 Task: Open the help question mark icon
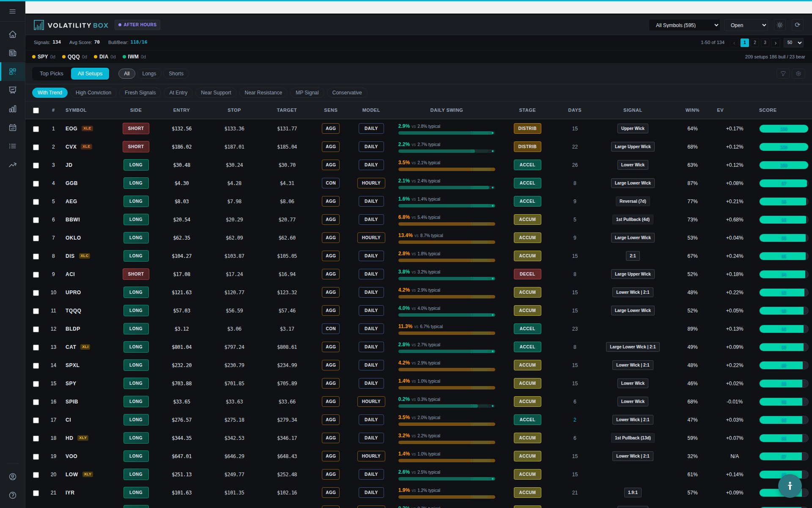point(13,495)
